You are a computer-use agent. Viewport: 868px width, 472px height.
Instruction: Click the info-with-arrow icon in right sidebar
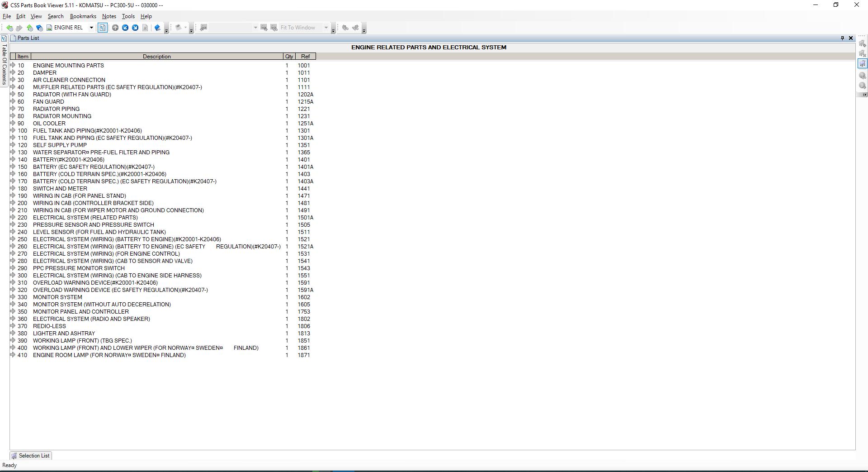(x=863, y=86)
